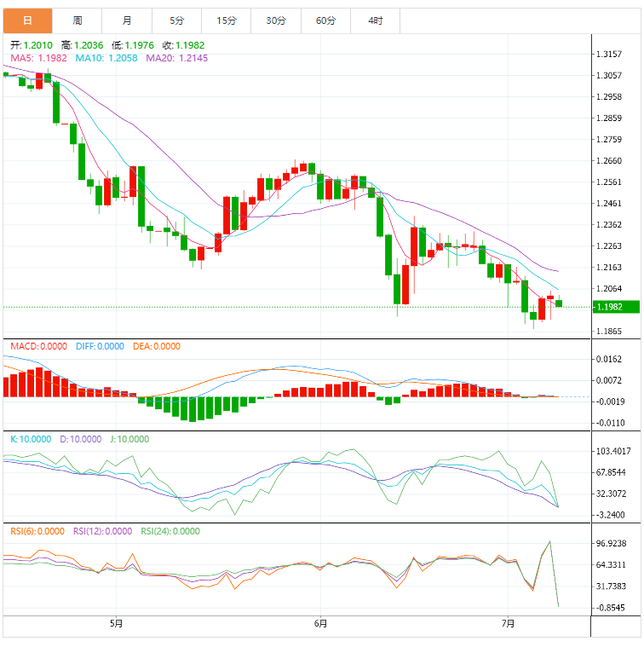The width and height of the screenshot is (644, 647).
Task: Click the 103.4017 KDJ axis value
Action: pyautogui.click(x=613, y=451)
